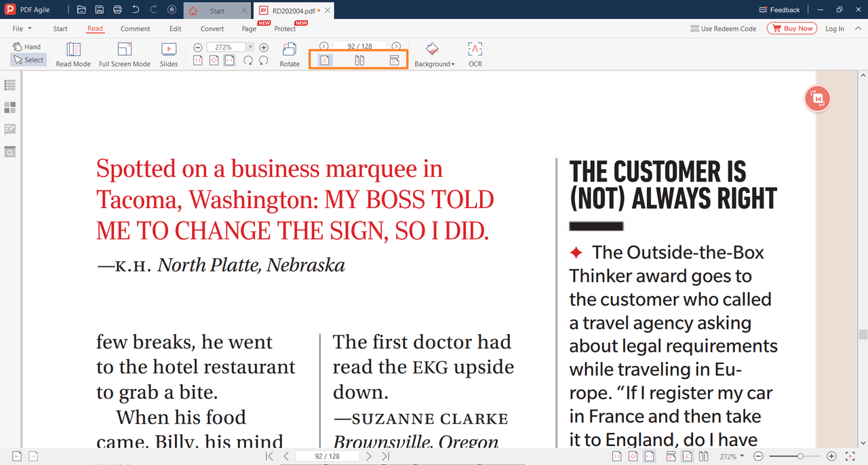The width and height of the screenshot is (868, 465).
Task: Switch to the Convert ribbon tab
Action: (x=212, y=28)
